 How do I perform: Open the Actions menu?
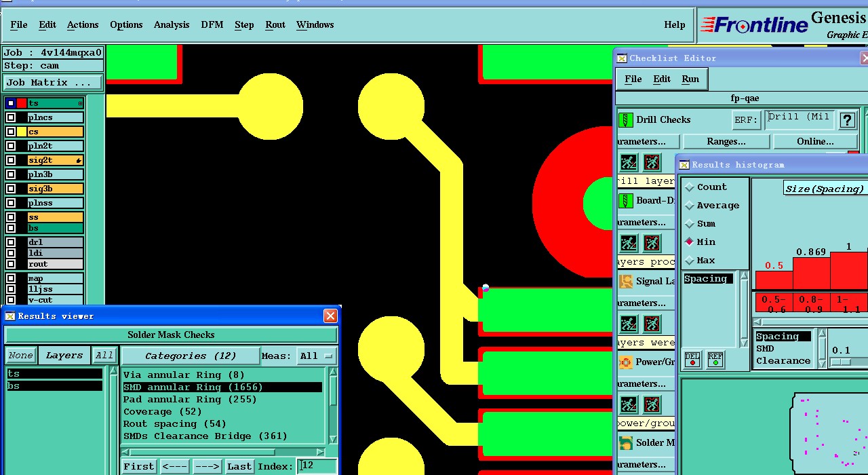pyautogui.click(x=83, y=25)
